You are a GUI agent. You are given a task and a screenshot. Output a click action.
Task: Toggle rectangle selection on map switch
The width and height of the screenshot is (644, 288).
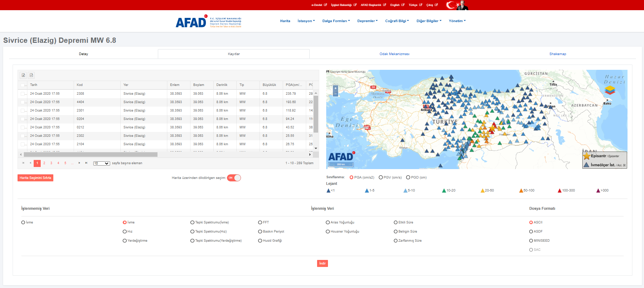pyautogui.click(x=234, y=178)
